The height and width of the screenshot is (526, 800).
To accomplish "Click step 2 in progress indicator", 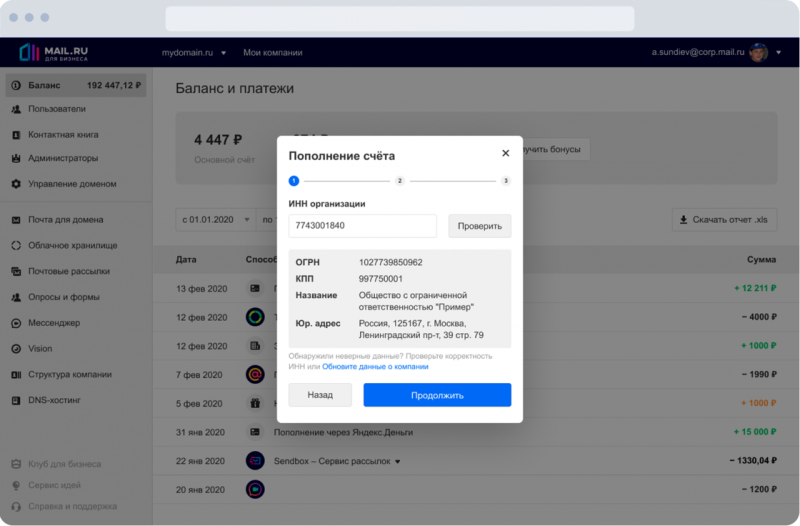I will click(399, 181).
